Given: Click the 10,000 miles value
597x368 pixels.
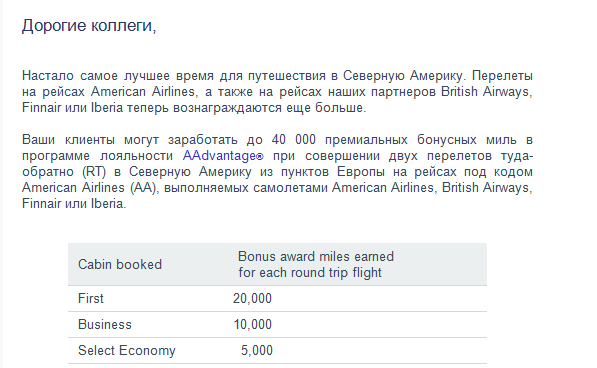Looking at the screenshot, I should 253,325.
